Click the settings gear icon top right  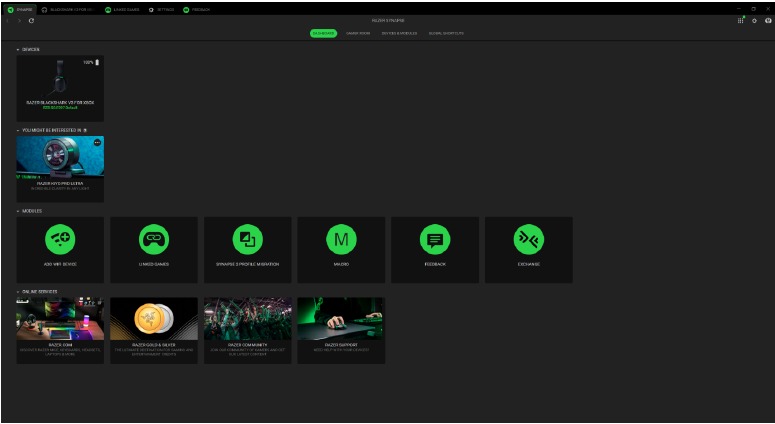coord(754,21)
